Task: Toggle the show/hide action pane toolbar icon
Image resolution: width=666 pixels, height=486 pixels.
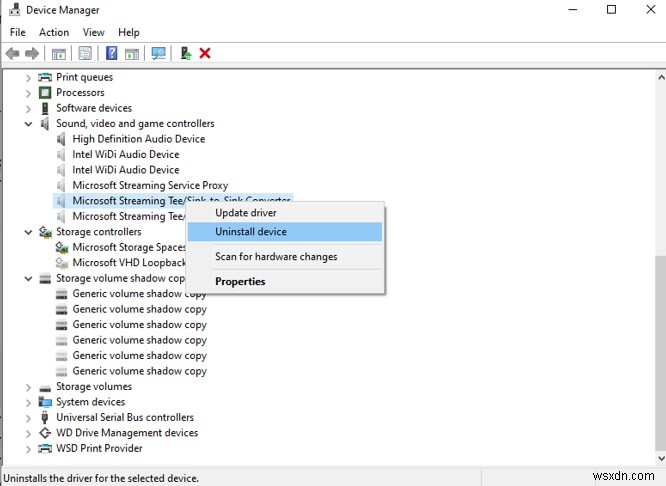Action: click(x=132, y=54)
